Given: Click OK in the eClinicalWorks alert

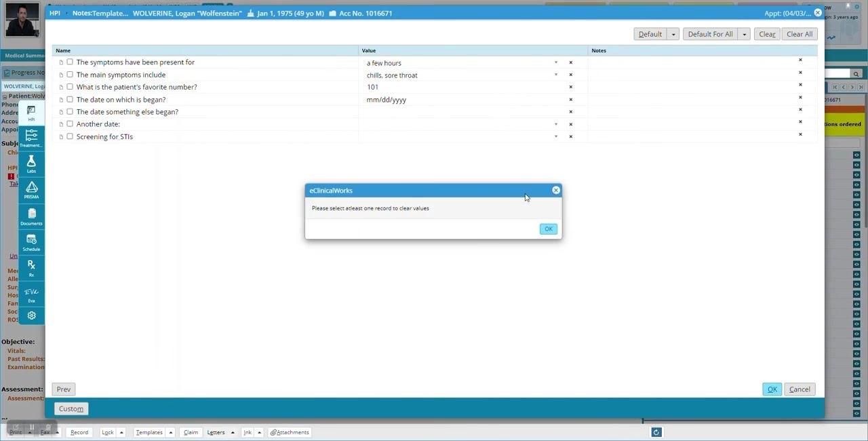Looking at the screenshot, I should pyautogui.click(x=549, y=229).
